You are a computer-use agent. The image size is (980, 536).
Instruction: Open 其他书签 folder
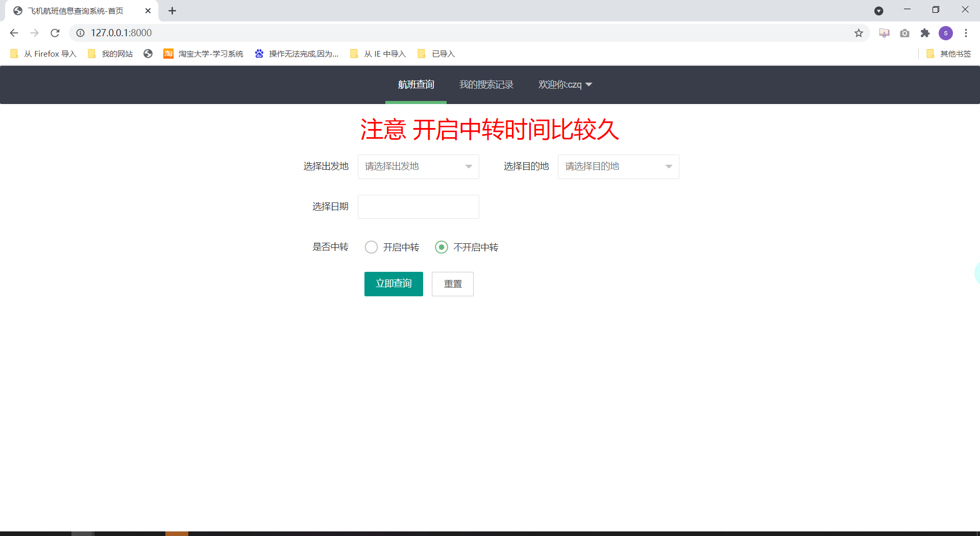point(948,54)
